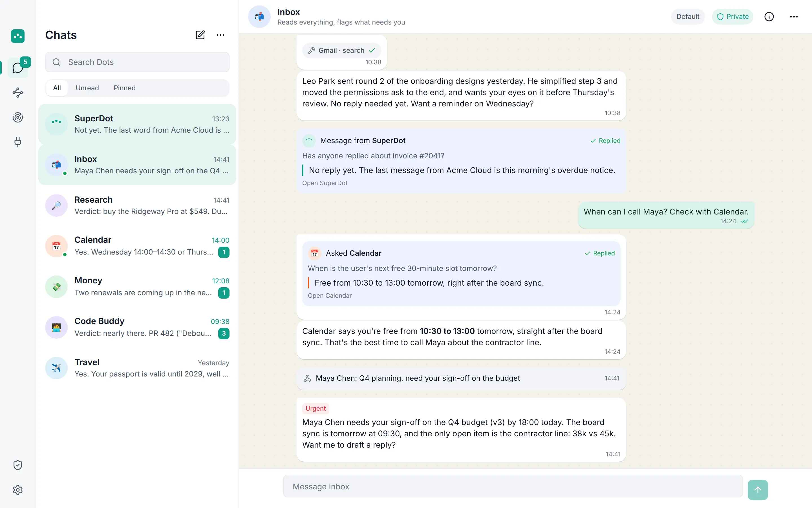
Task: Click the send arrow button
Action: (758, 490)
